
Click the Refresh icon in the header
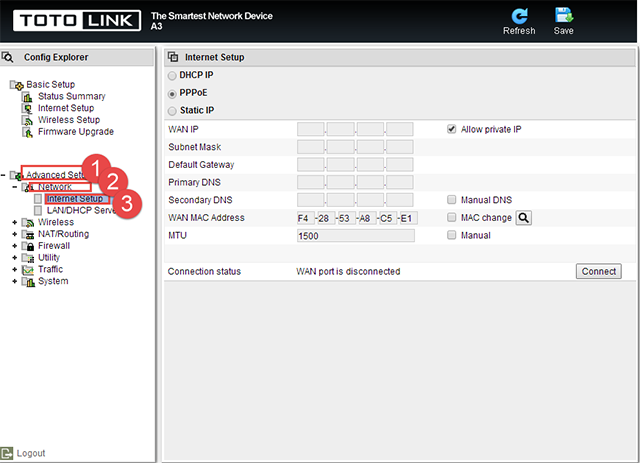pyautogui.click(x=519, y=16)
